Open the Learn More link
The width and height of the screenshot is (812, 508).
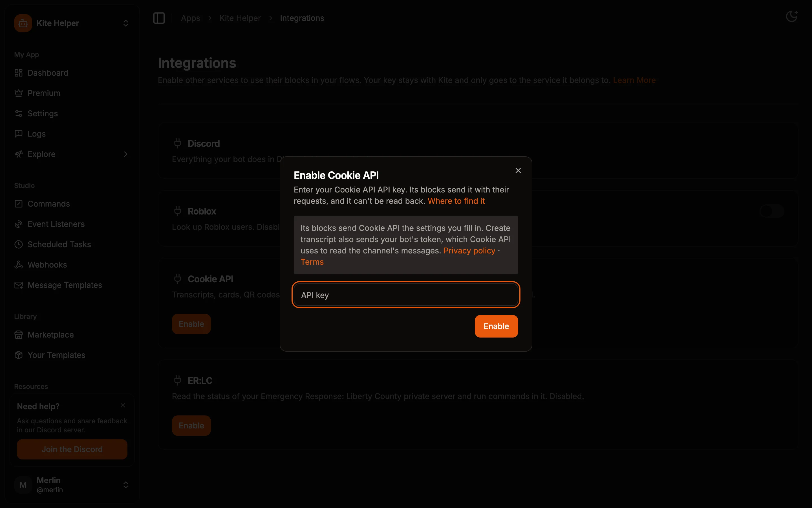pos(634,80)
